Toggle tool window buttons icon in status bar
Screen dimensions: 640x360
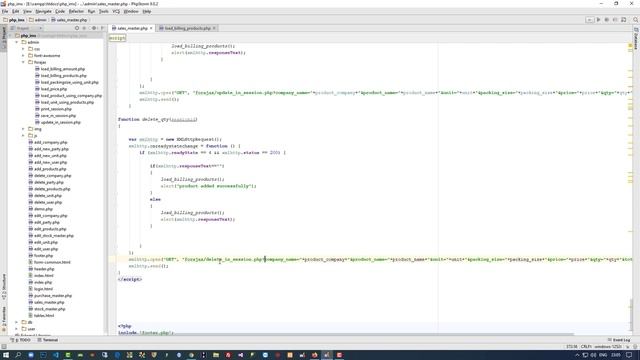coord(4,347)
